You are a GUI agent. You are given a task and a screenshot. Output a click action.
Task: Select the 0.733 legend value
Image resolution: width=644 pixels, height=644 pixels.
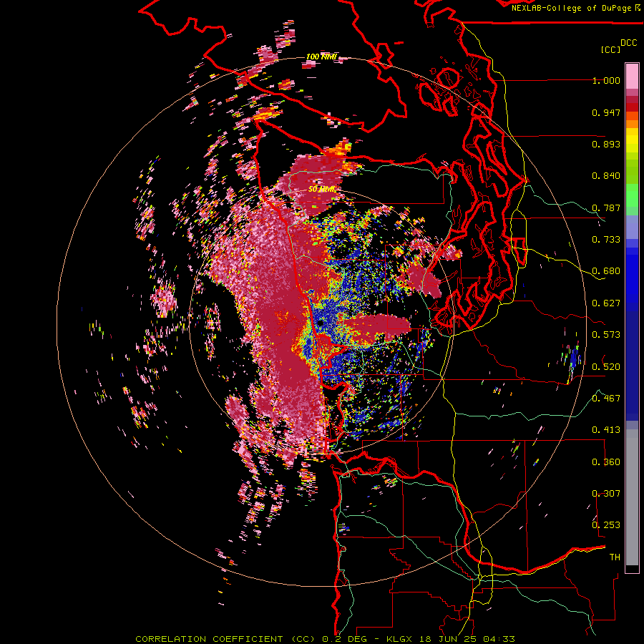coord(606,240)
